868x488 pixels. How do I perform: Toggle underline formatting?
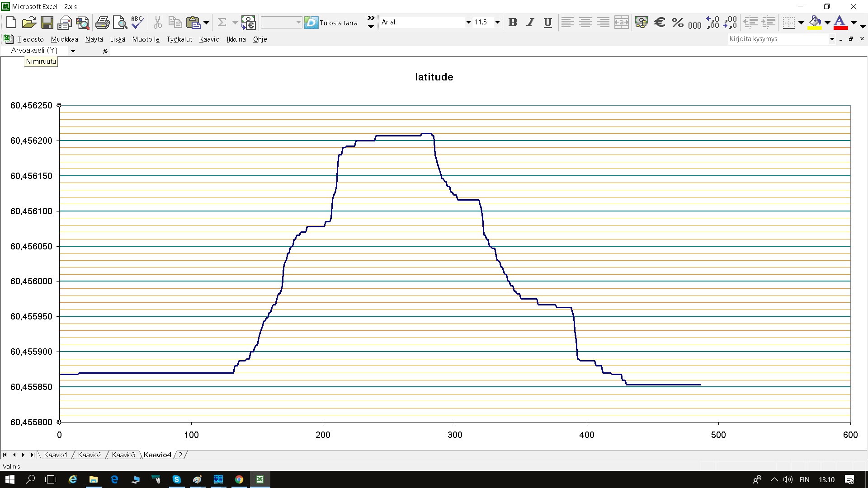click(548, 22)
